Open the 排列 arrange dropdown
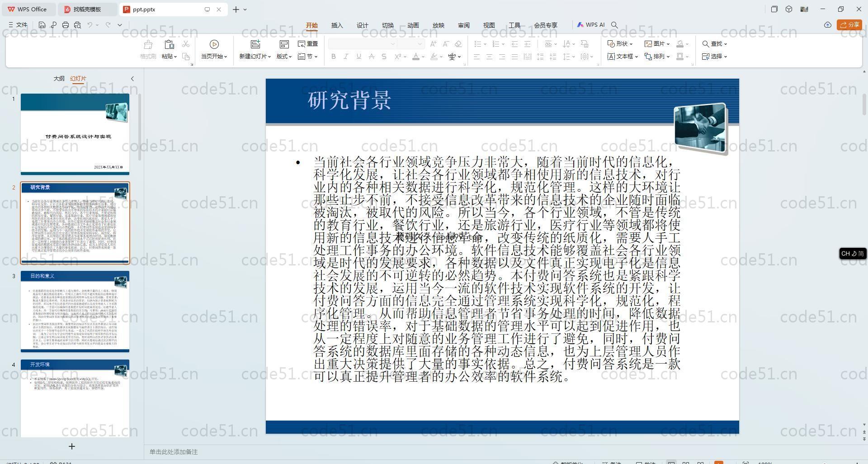The width and height of the screenshot is (868, 464). click(x=657, y=57)
